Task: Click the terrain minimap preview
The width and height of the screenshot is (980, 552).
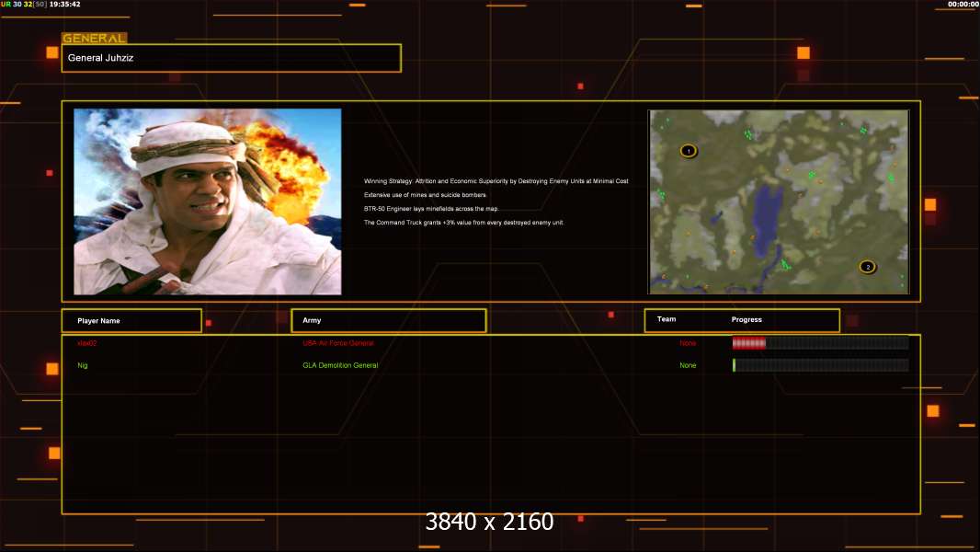Action: [779, 201]
